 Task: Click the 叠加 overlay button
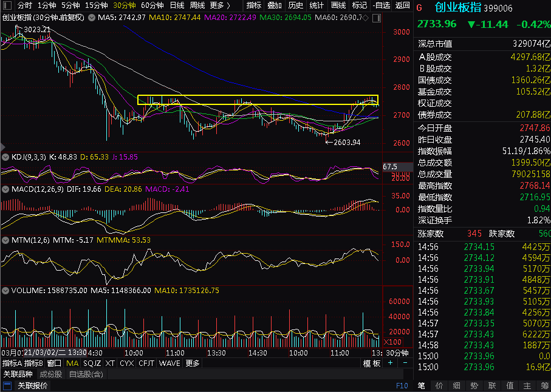click(x=275, y=5)
